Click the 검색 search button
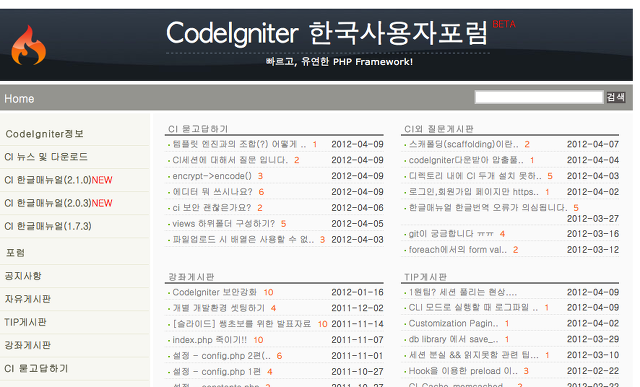The width and height of the screenshot is (640, 387). pyautogui.click(x=616, y=97)
